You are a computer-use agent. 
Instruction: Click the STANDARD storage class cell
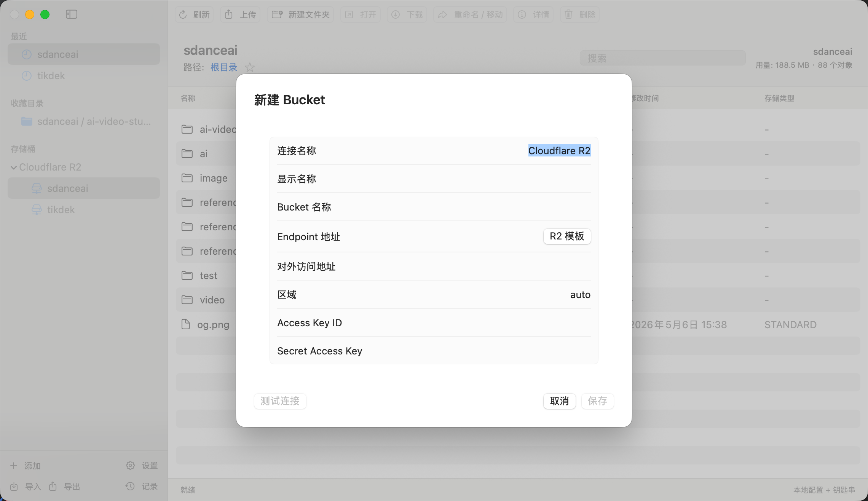pos(790,325)
